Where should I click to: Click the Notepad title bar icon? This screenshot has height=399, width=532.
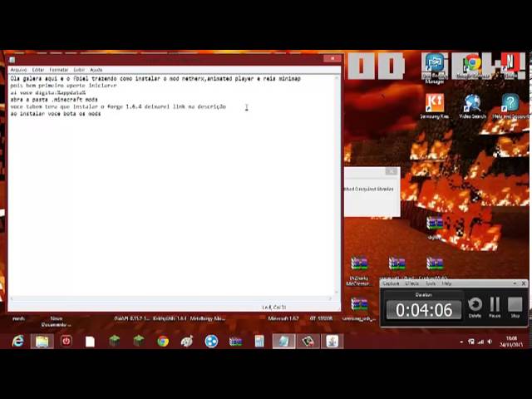click(12, 60)
